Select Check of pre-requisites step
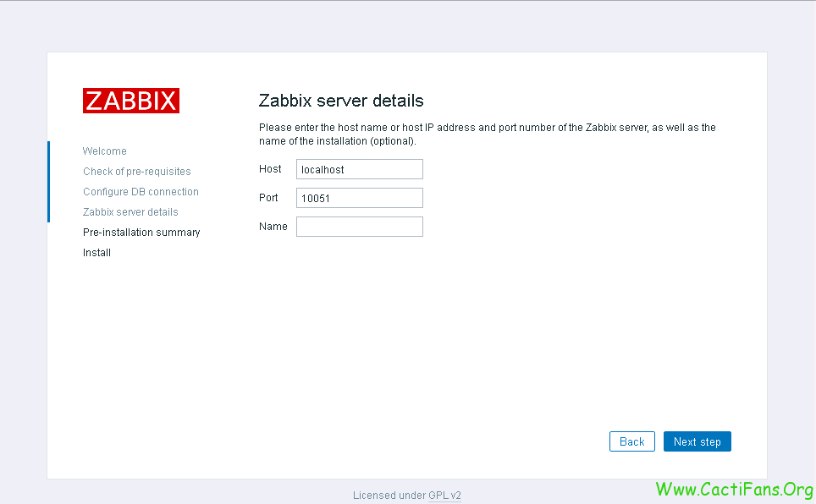Viewport: 816px width, 504px height. pos(137,171)
